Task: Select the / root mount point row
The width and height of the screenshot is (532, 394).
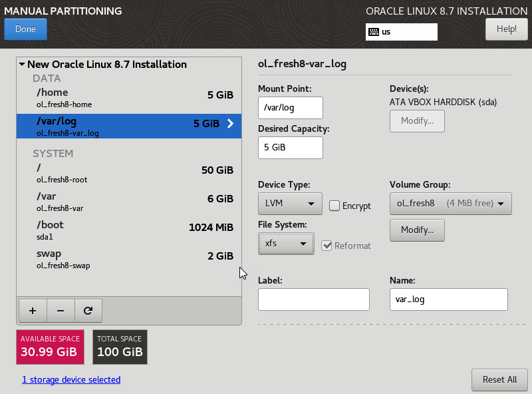Action: click(x=129, y=173)
